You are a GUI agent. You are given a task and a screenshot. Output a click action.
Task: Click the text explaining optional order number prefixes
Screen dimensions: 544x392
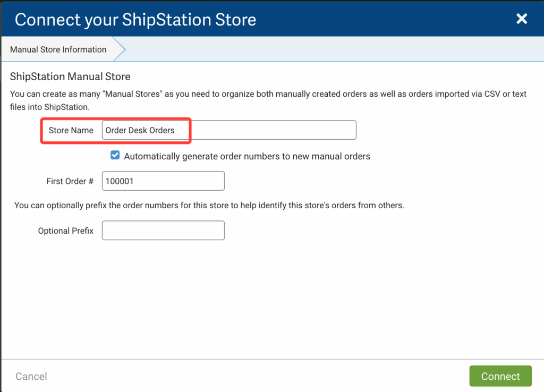[209, 205]
